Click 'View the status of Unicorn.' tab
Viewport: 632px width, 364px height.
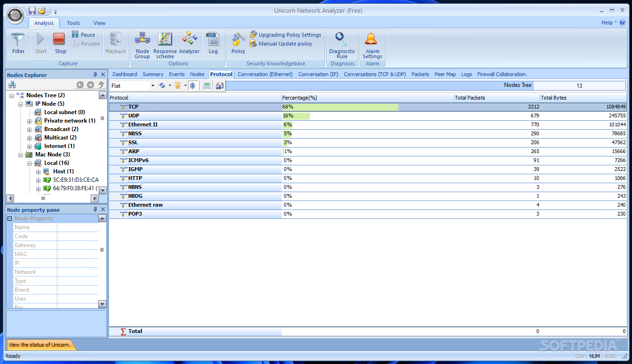pyautogui.click(x=39, y=345)
